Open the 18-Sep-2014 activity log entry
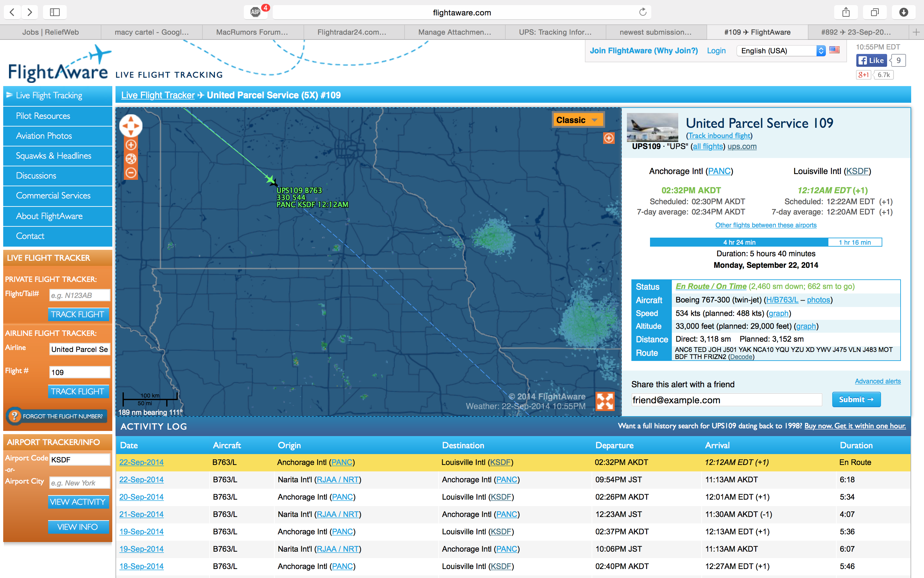 pyautogui.click(x=141, y=566)
